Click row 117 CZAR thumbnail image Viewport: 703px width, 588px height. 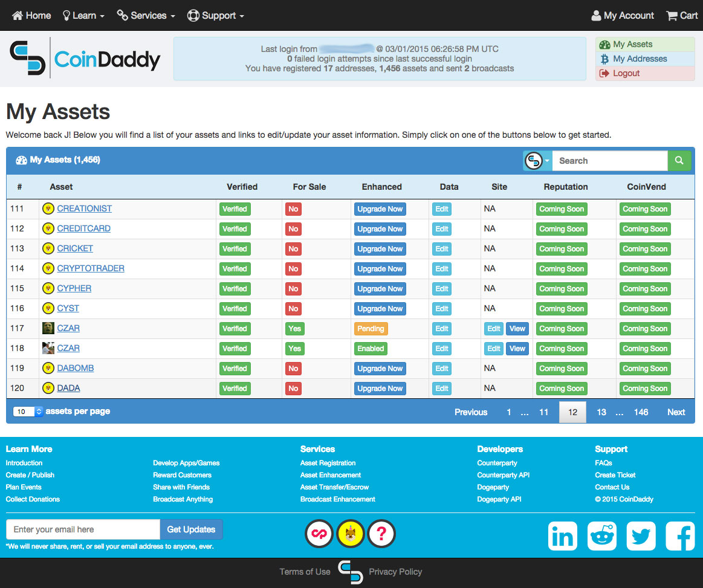48,328
